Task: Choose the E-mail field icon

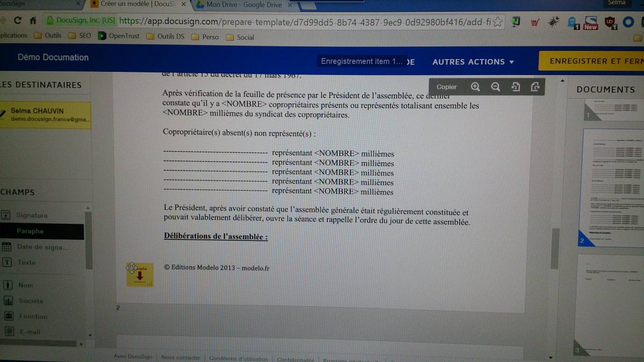Action: pos(9,331)
